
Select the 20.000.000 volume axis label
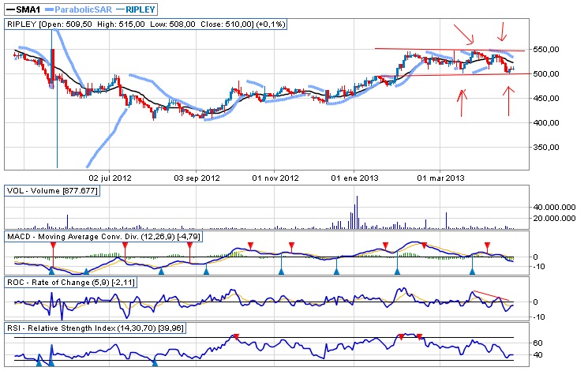tap(554, 219)
